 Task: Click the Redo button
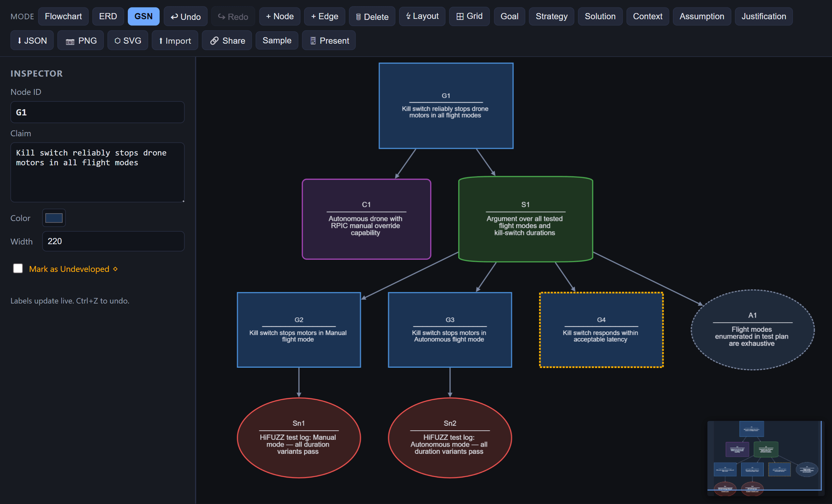233,16
